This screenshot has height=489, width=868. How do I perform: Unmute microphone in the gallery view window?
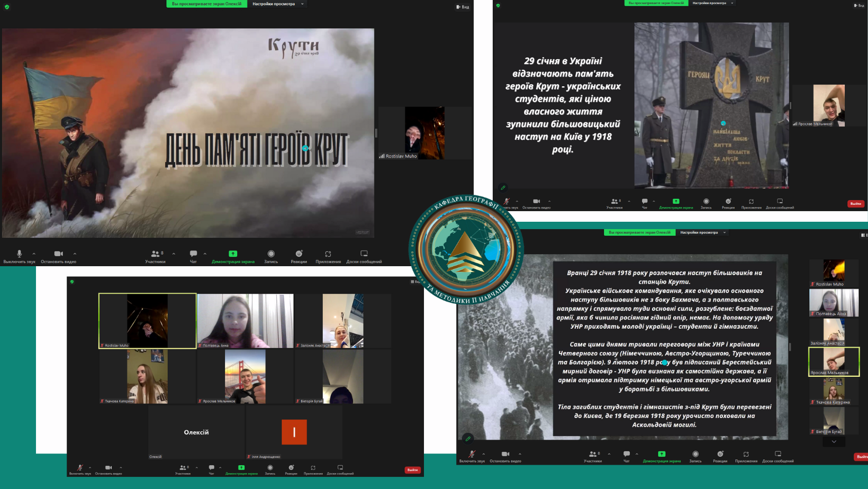(80, 469)
